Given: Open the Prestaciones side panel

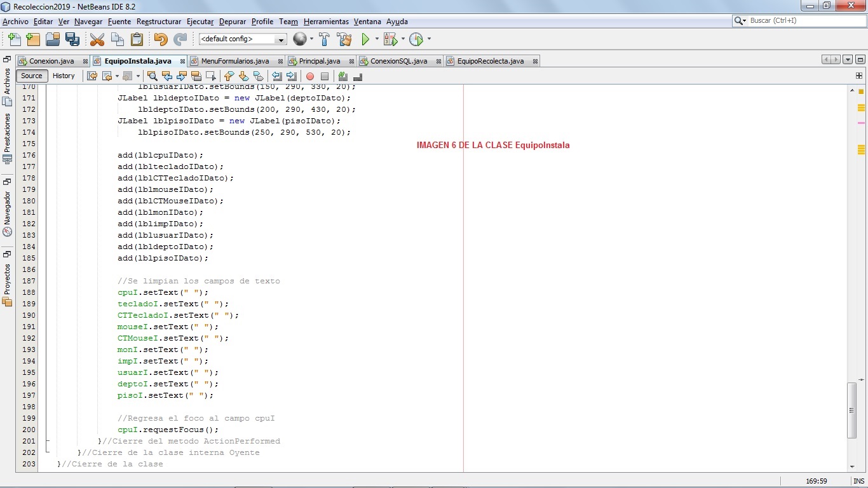Looking at the screenshot, I should click(8, 138).
